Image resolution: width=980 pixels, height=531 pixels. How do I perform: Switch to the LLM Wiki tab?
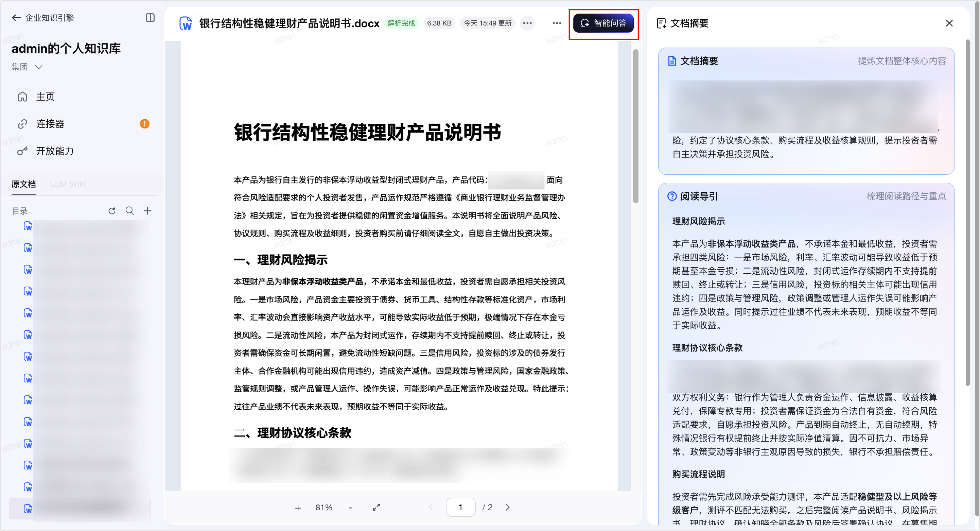click(68, 184)
